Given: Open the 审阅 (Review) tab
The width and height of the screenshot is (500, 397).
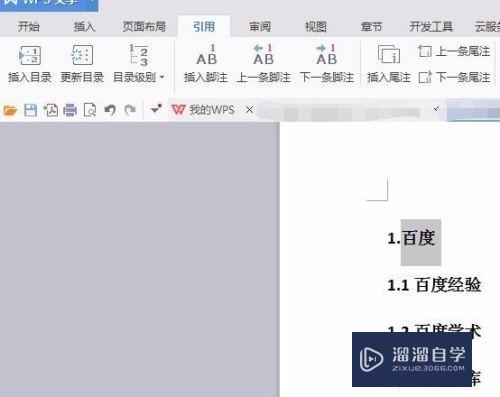Looking at the screenshot, I should tap(260, 26).
